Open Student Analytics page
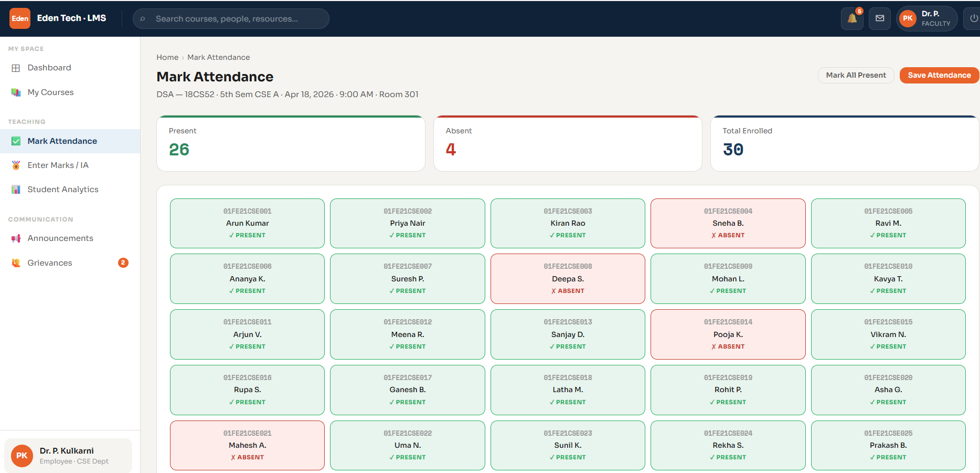The image size is (980, 473). (x=70, y=190)
